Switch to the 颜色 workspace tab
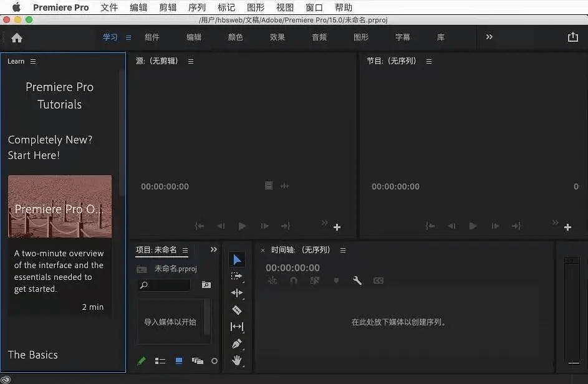The height and width of the screenshot is (384, 588). click(236, 37)
